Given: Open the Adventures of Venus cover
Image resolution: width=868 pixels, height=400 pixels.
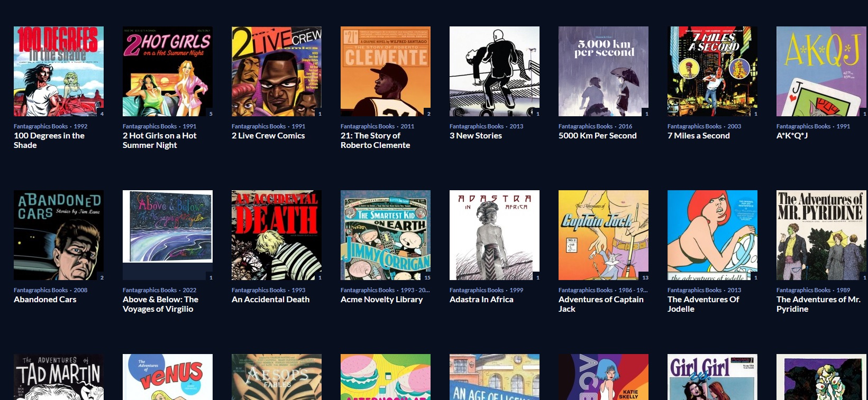Looking at the screenshot, I should tap(168, 377).
